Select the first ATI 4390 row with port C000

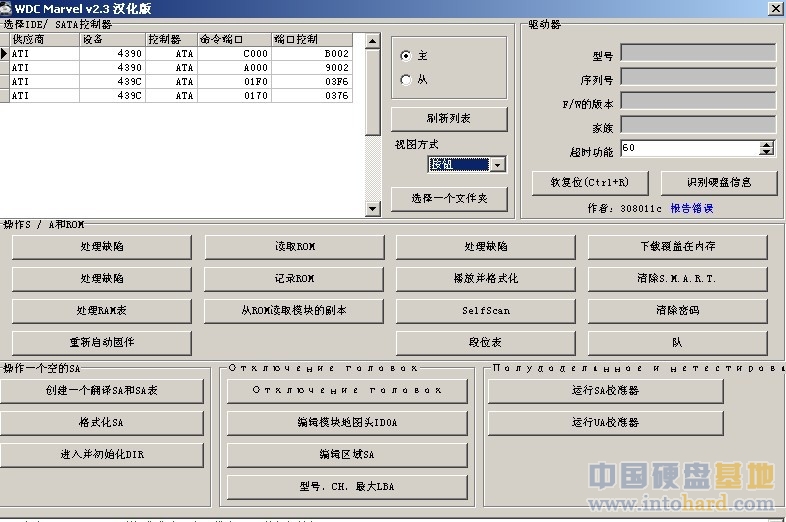(180, 54)
